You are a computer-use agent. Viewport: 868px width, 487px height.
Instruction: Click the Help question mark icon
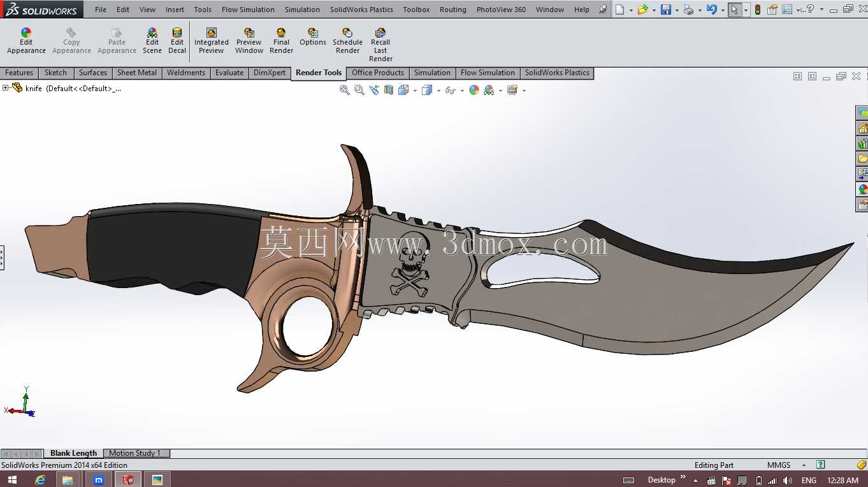(x=810, y=9)
